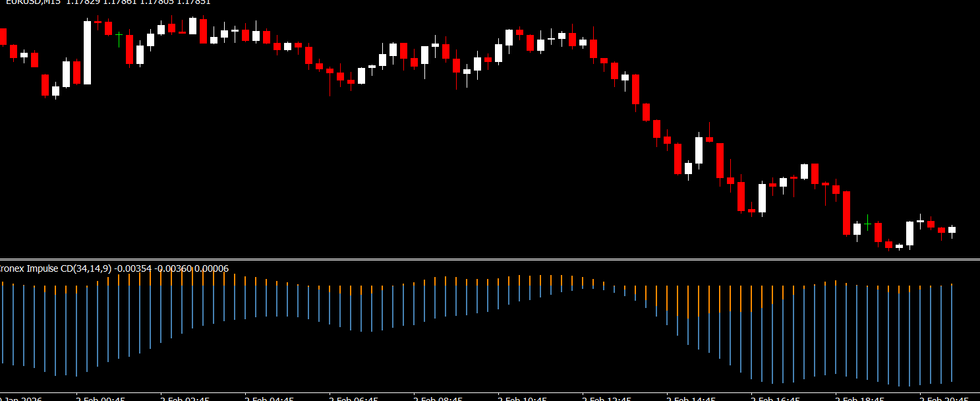
Task: Click the 2 Feb 18:45 time axis label
Action: tap(859, 398)
